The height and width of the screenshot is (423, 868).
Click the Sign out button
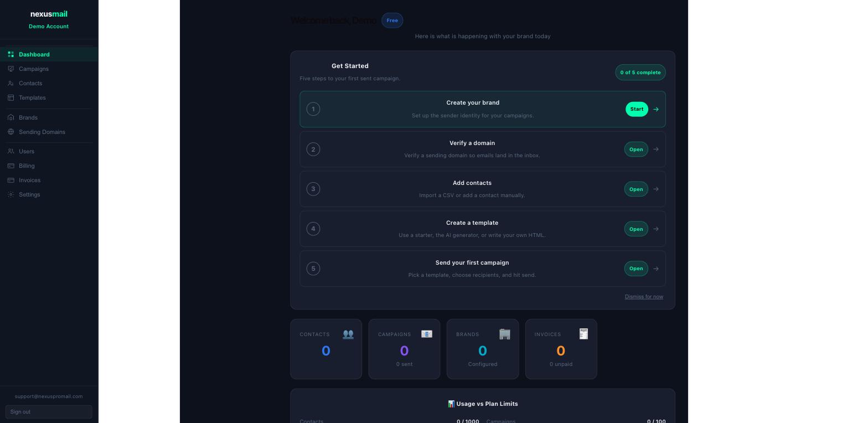[49, 412]
